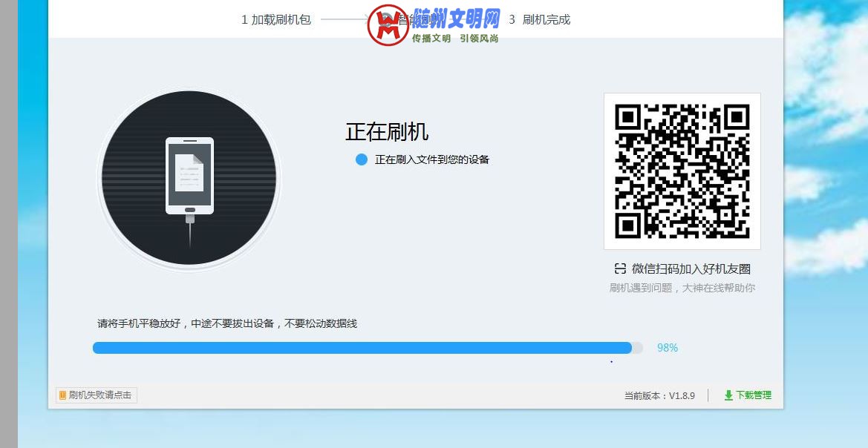Click the 当前版本：V1.8.9 version label
Screen dimensions: 868x448
click(659, 396)
